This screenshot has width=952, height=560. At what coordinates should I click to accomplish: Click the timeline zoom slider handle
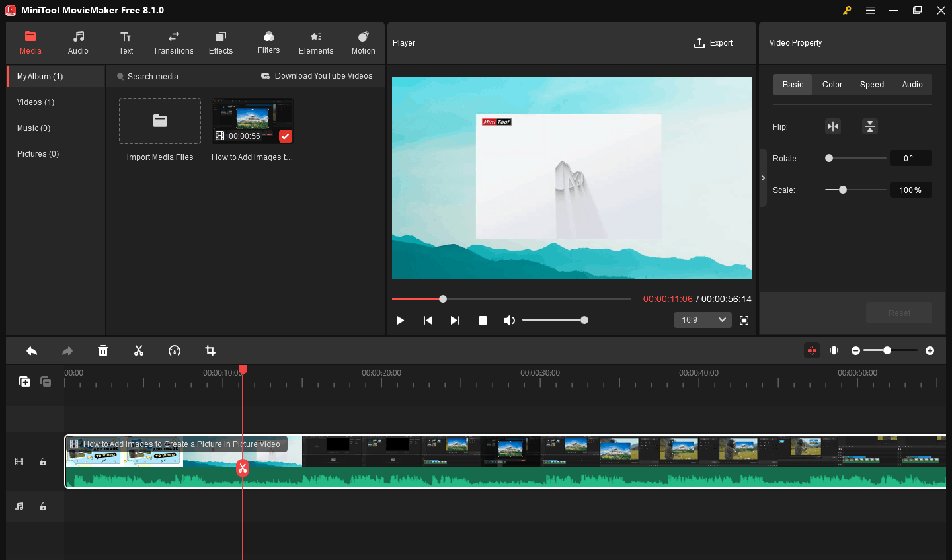click(887, 350)
